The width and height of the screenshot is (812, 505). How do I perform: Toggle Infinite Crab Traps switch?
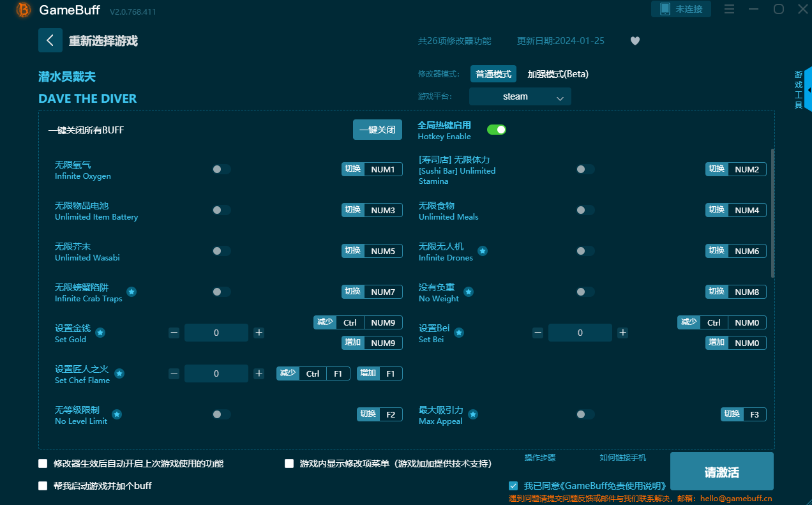[222, 292]
